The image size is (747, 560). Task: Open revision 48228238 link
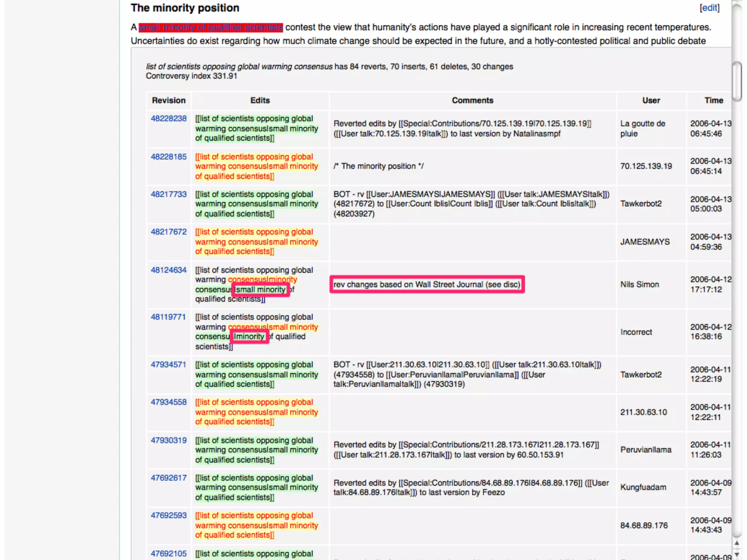(169, 118)
